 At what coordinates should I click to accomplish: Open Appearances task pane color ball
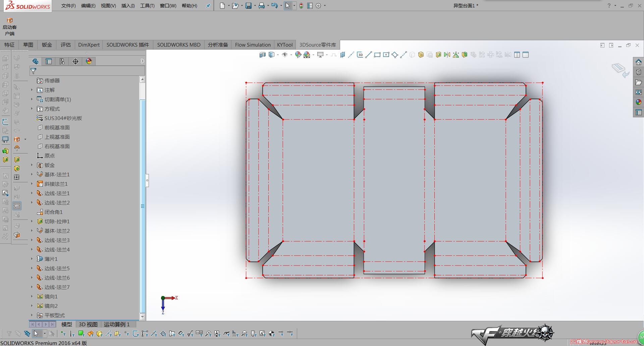(639, 102)
